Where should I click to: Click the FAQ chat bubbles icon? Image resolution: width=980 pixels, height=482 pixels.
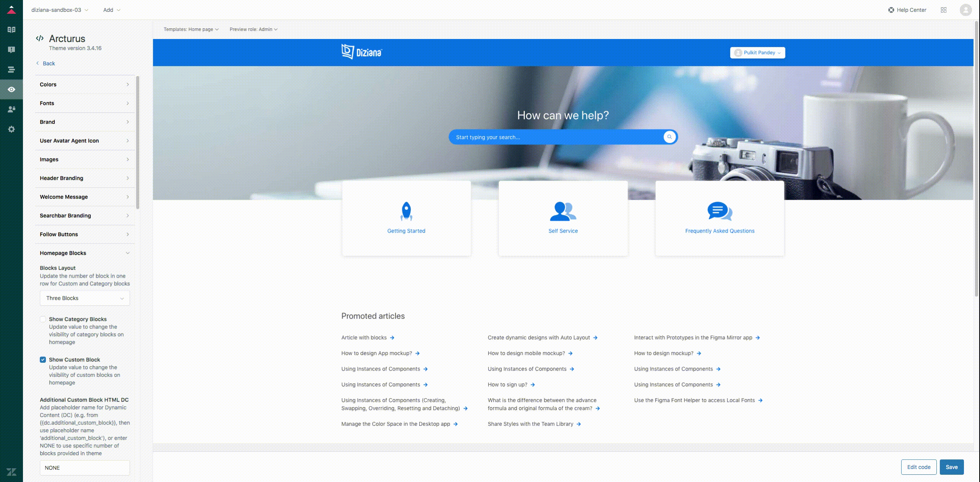[720, 211]
